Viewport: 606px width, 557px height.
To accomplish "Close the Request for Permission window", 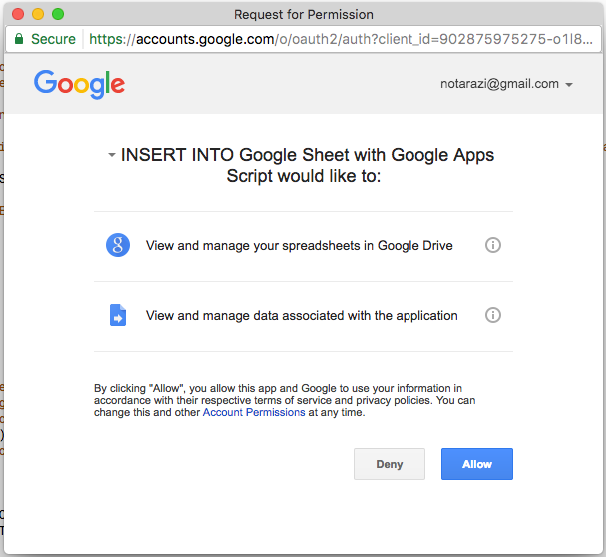I will 18,14.
